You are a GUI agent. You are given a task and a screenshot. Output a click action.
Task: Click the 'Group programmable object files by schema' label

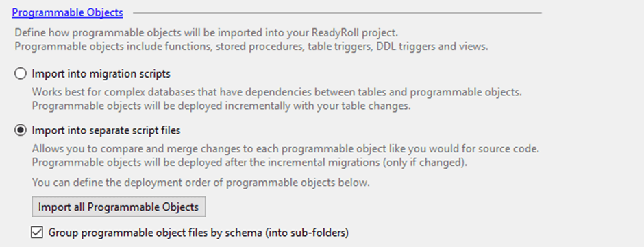coord(199,233)
